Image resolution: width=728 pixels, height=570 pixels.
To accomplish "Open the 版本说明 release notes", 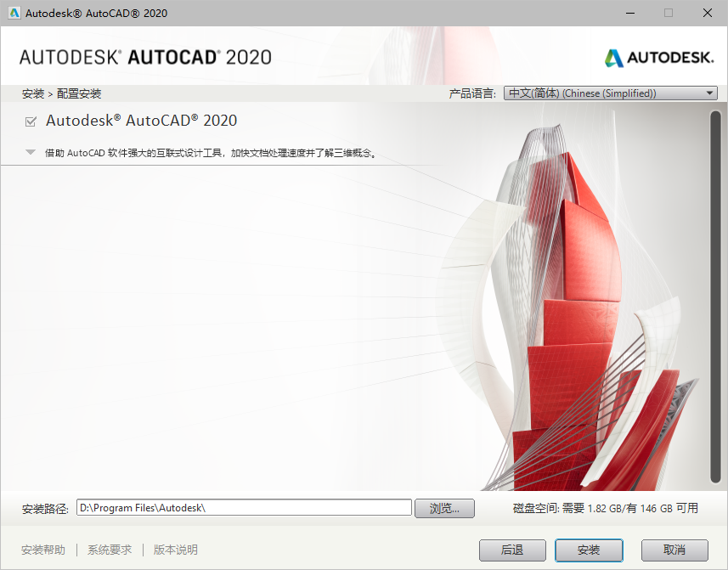I will (x=174, y=550).
